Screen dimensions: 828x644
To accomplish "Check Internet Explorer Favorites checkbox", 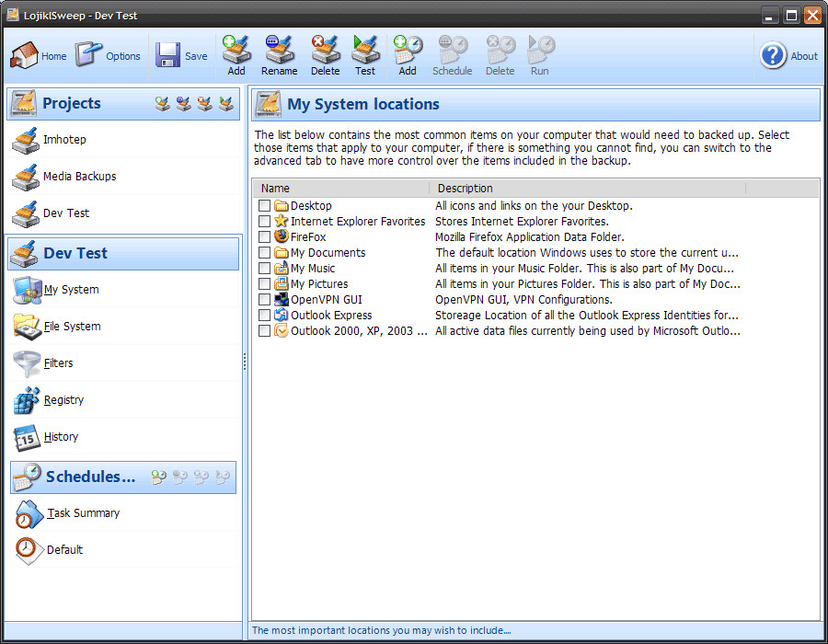I will pos(265,221).
